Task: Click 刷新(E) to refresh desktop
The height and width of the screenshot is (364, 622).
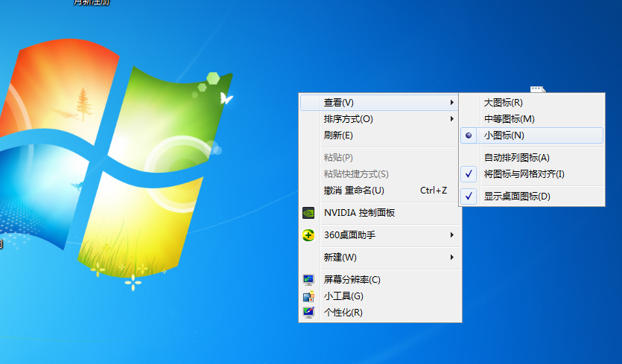Action: click(380, 135)
